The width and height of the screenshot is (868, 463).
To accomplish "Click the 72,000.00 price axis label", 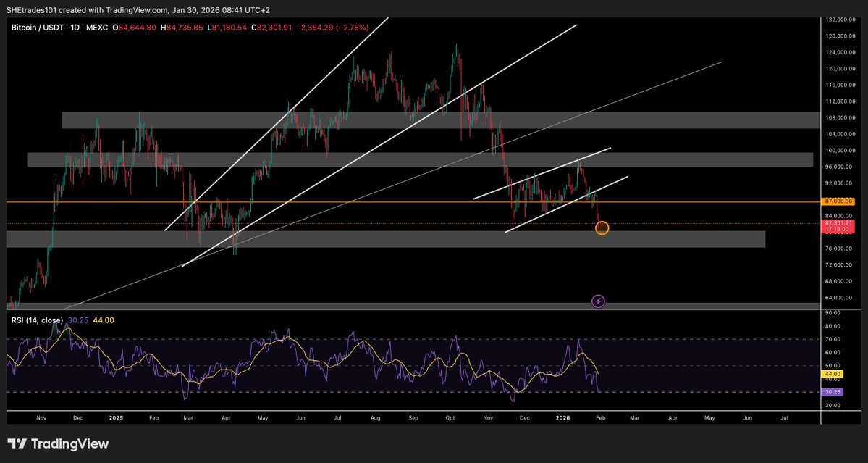I will (840, 264).
